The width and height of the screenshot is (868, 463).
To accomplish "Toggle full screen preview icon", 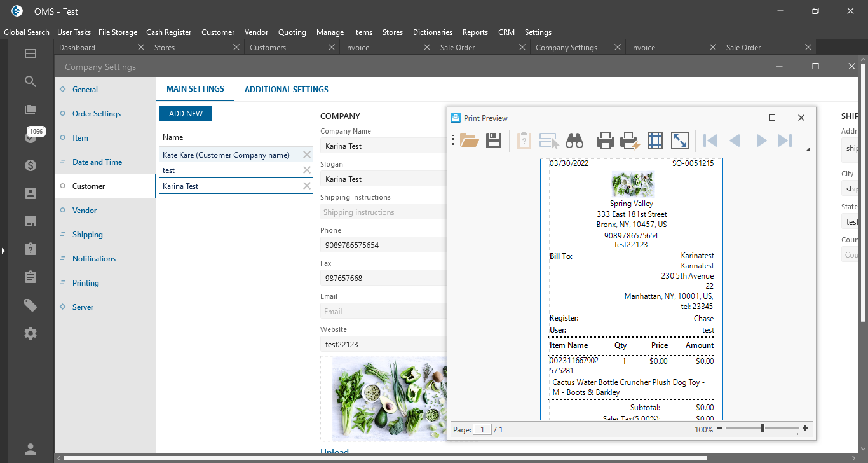I will [x=679, y=141].
